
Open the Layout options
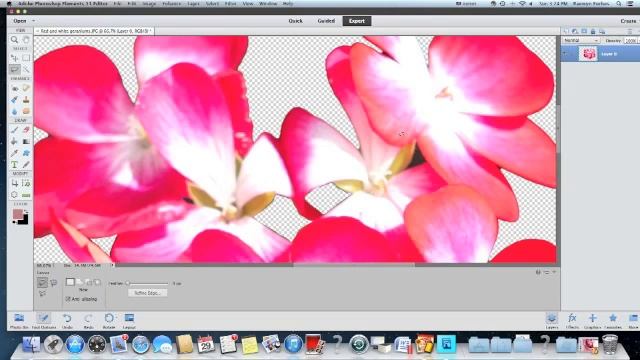pyautogui.click(x=129, y=321)
